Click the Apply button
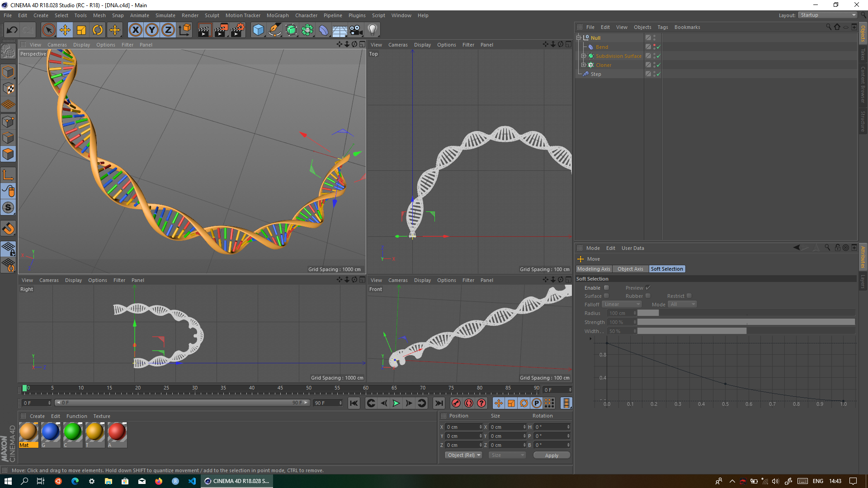The height and width of the screenshot is (488, 868). [552, 455]
